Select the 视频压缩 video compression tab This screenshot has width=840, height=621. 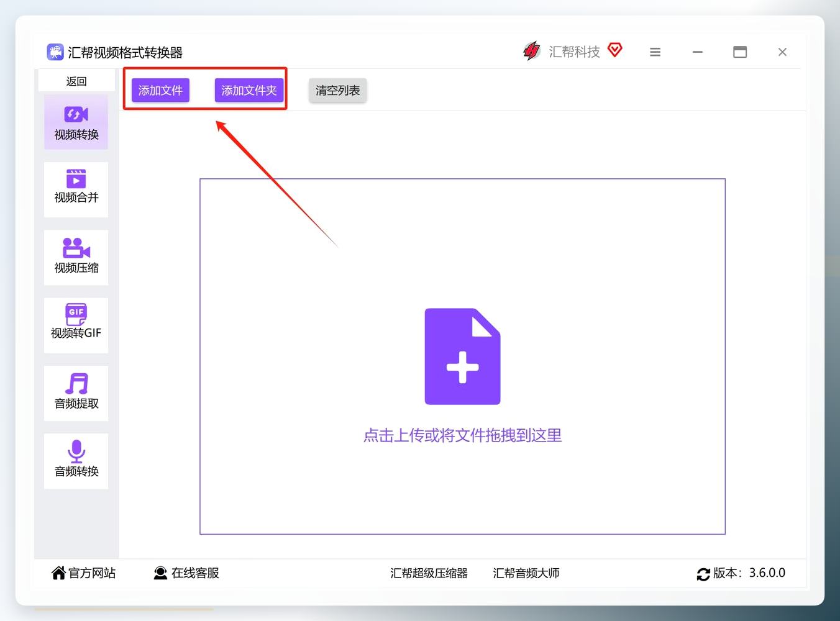[76, 258]
